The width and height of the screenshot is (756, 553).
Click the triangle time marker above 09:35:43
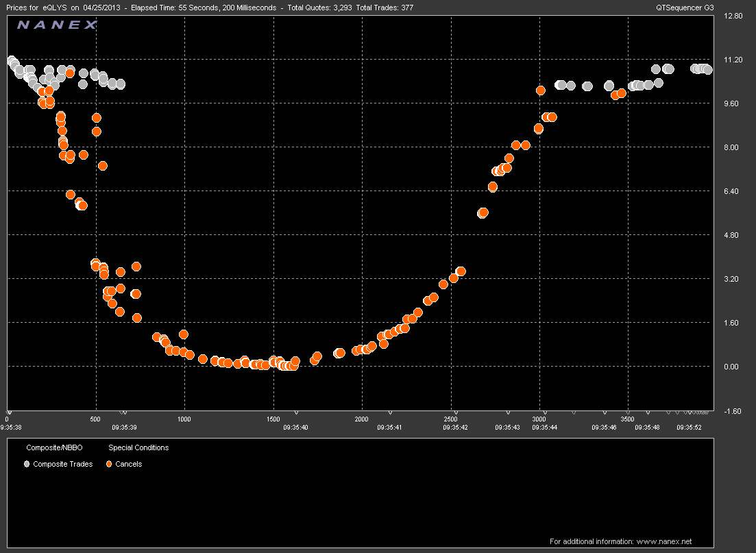(508, 413)
